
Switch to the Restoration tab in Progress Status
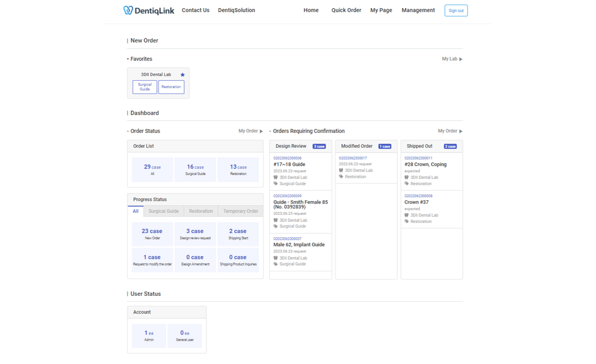click(x=201, y=211)
